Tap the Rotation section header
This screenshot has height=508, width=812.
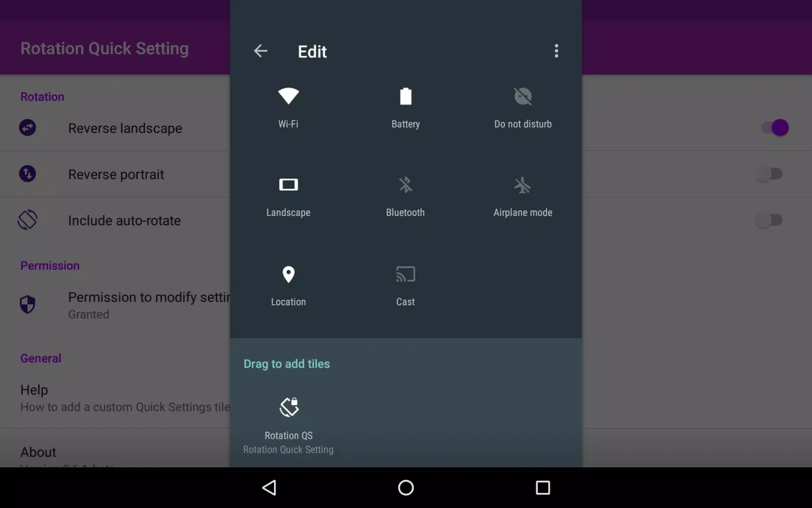[42, 97]
